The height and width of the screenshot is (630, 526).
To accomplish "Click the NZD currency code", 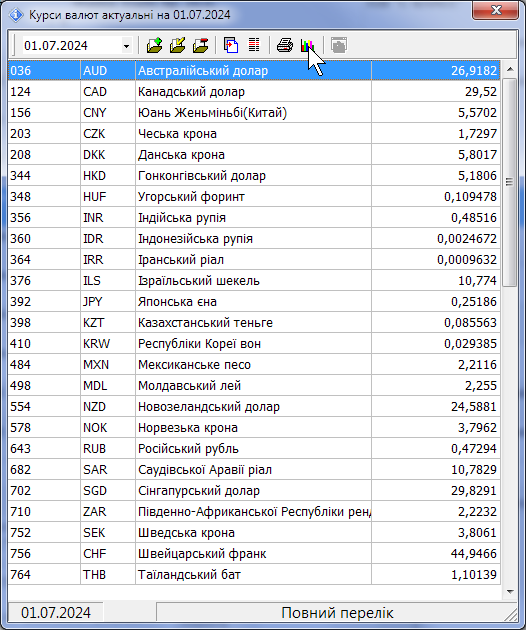I will pos(94,407).
